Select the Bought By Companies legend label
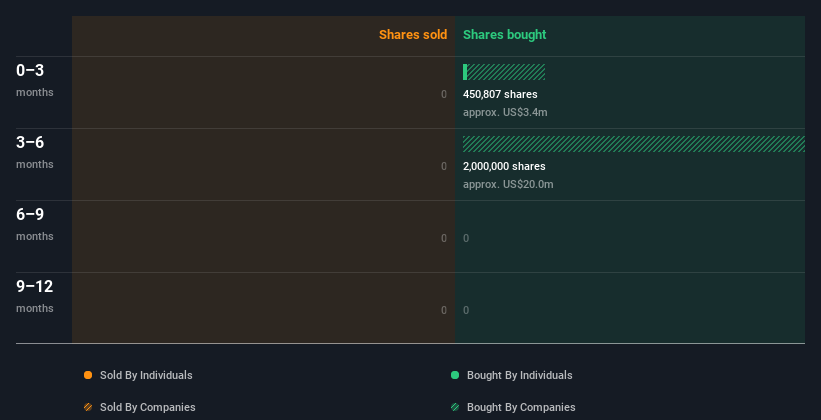 [521, 407]
